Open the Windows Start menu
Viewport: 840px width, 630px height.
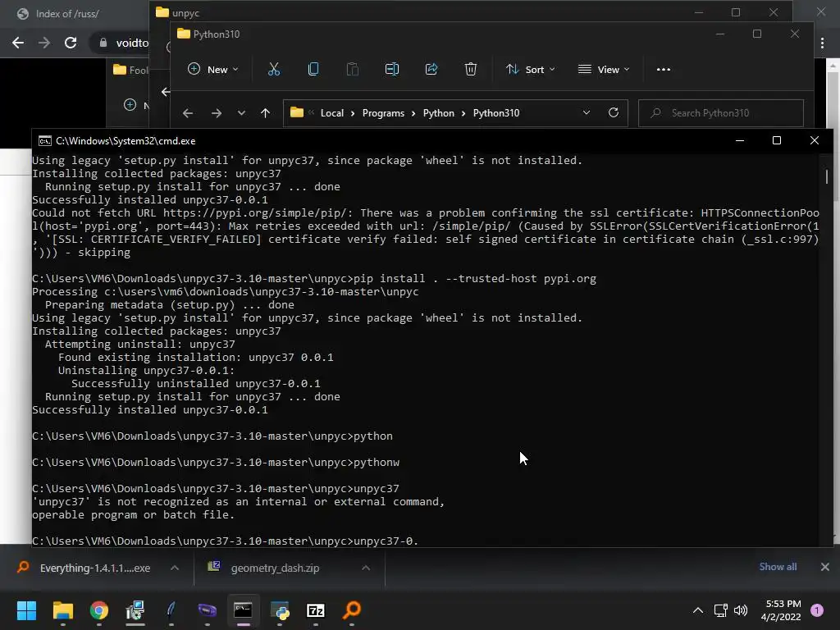(26, 610)
